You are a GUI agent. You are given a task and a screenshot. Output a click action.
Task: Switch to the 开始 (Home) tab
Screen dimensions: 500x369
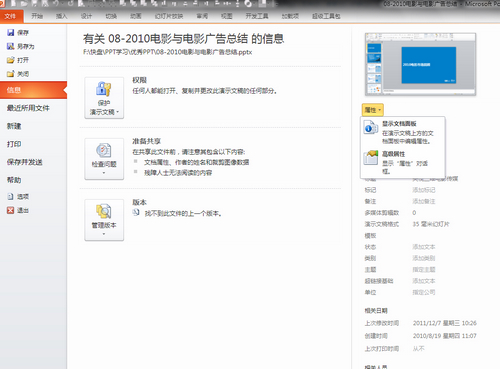(37, 16)
